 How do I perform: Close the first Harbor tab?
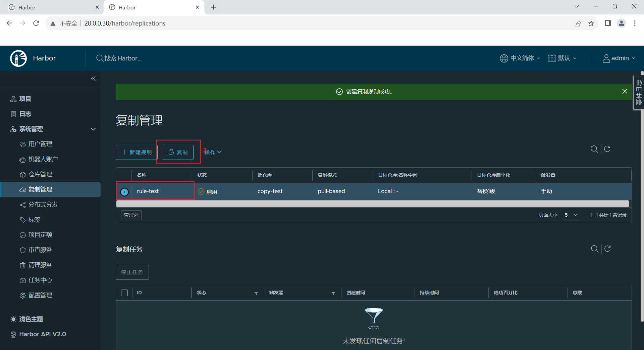click(97, 7)
